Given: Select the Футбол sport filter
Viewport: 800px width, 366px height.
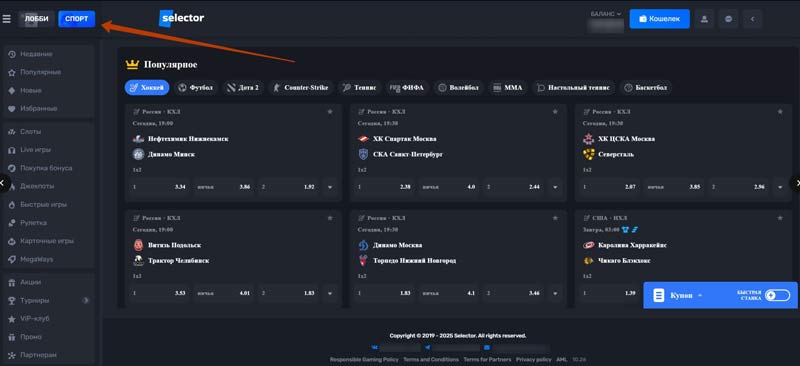Looking at the screenshot, I should tap(196, 88).
